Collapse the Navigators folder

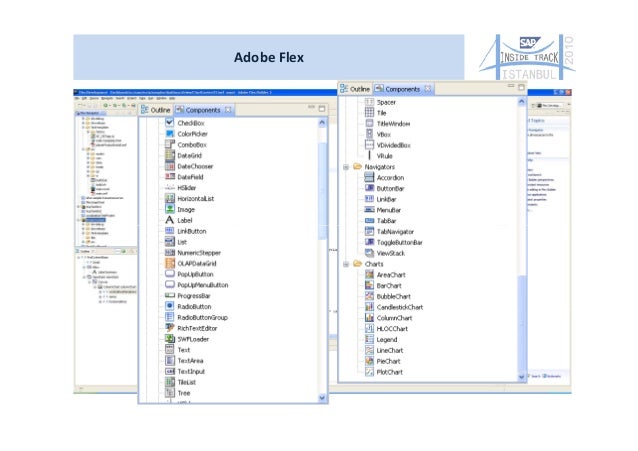pos(346,167)
